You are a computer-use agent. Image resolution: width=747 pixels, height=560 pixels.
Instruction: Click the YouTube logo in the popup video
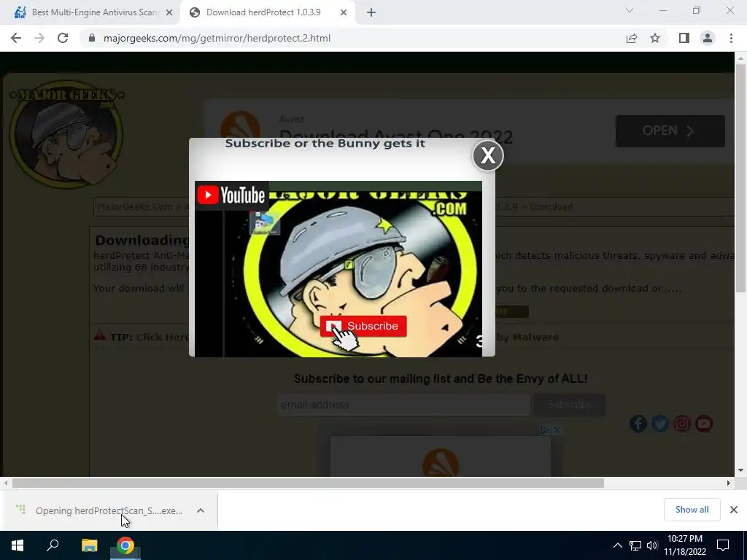231,195
